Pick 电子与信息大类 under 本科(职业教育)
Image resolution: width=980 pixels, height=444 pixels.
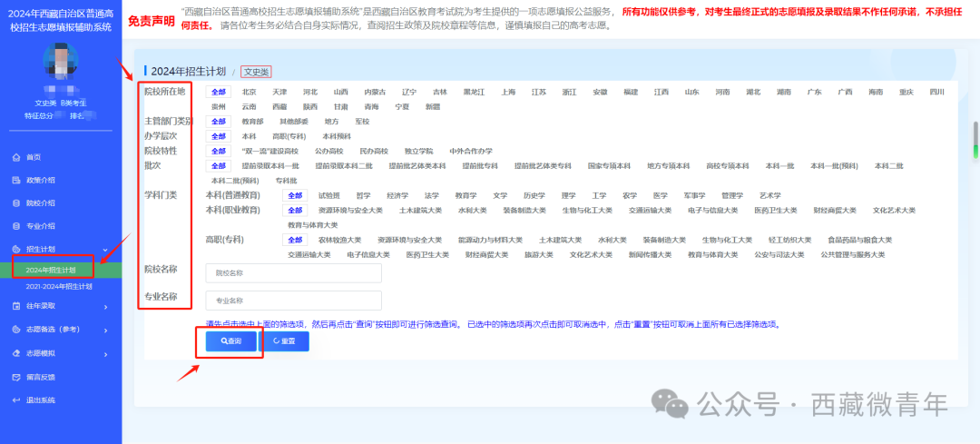(713, 210)
